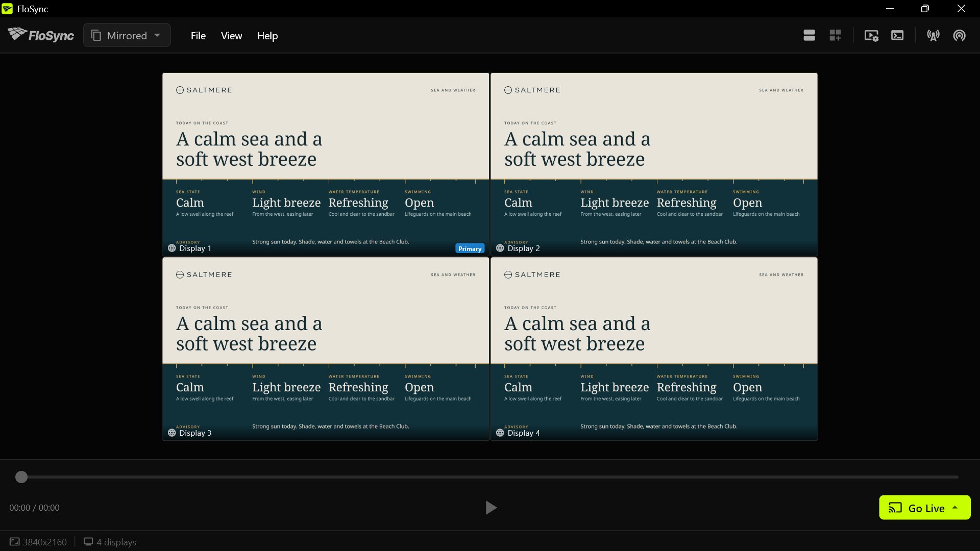
Task: Click the 3840x2160 resolution status entry
Action: [38, 542]
